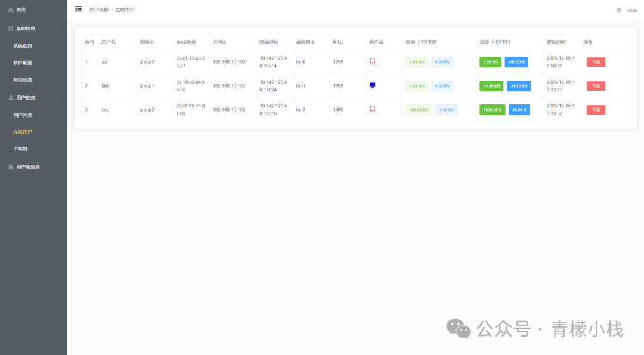Click the home icon beside 首页

click(x=11, y=10)
